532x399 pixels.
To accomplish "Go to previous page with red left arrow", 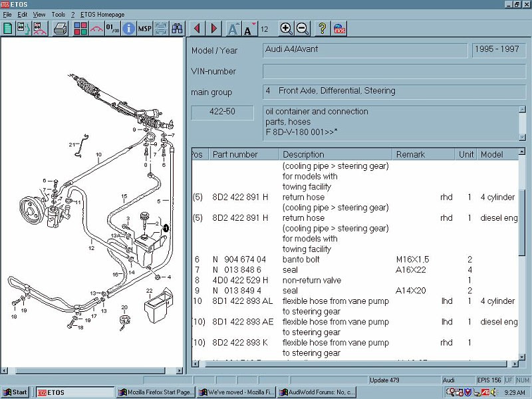I will [197, 29].
